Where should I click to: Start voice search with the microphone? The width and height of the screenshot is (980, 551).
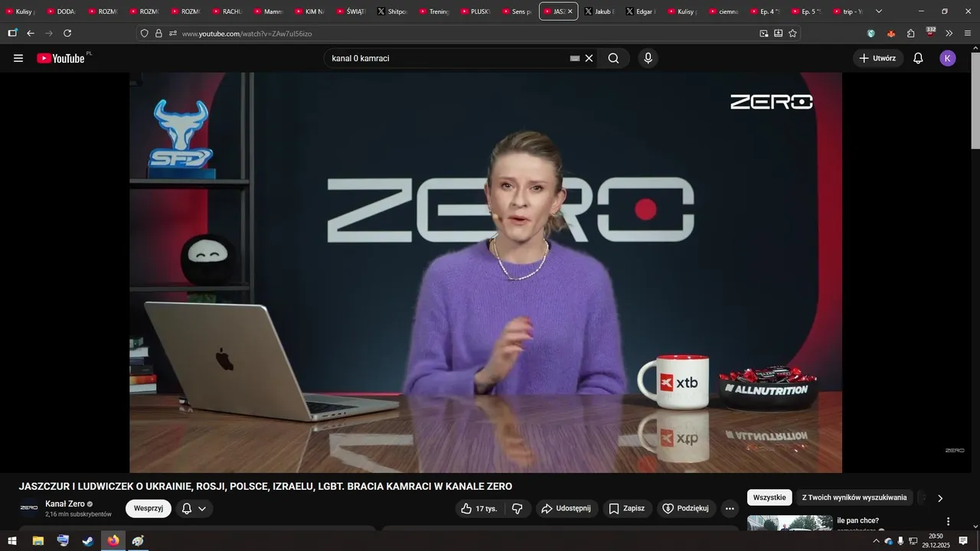[648, 58]
